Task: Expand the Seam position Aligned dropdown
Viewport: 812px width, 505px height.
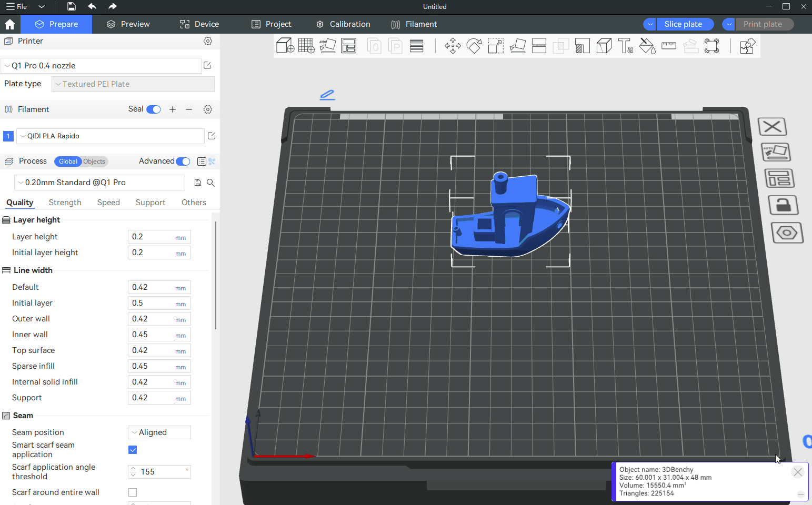Action: point(159,432)
